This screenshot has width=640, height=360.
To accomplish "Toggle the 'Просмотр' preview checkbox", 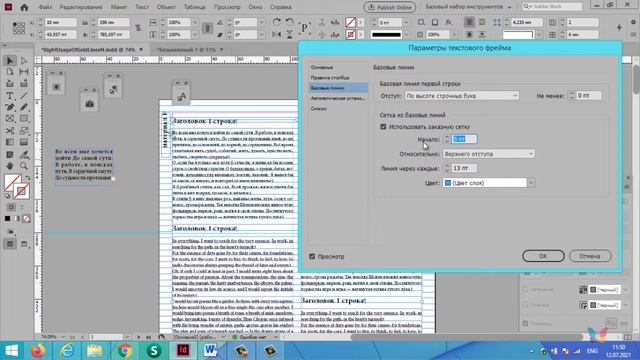I will 312,256.
